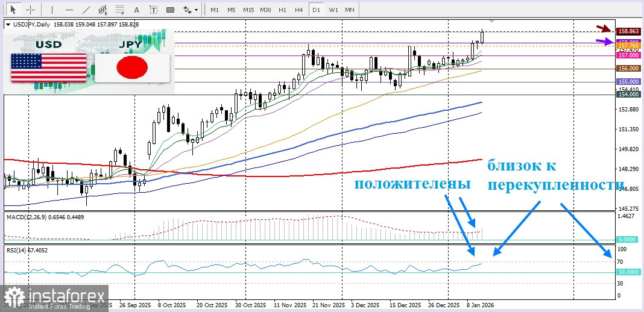The width and height of the screenshot is (644, 312).
Task: Pick the Horizontal Line drawing tool
Action: pyautogui.click(x=69, y=10)
